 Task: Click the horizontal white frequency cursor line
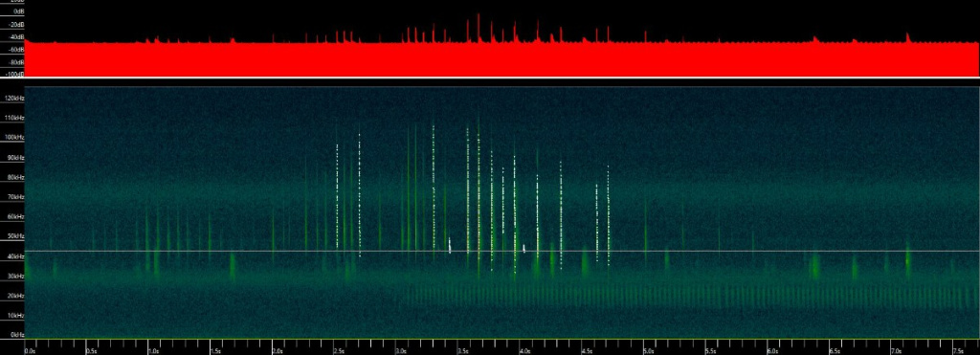tap(501, 252)
